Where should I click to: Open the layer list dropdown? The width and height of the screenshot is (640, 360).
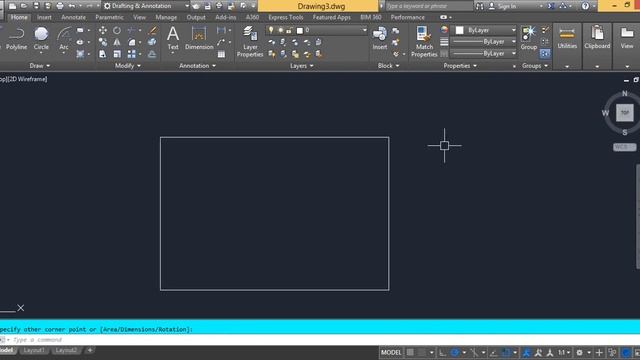tap(364, 30)
